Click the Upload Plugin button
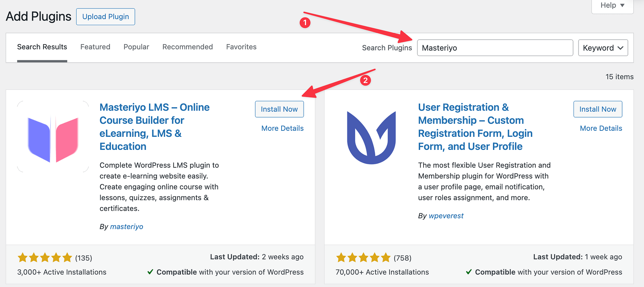This screenshot has width=644, height=287. point(105,17)
